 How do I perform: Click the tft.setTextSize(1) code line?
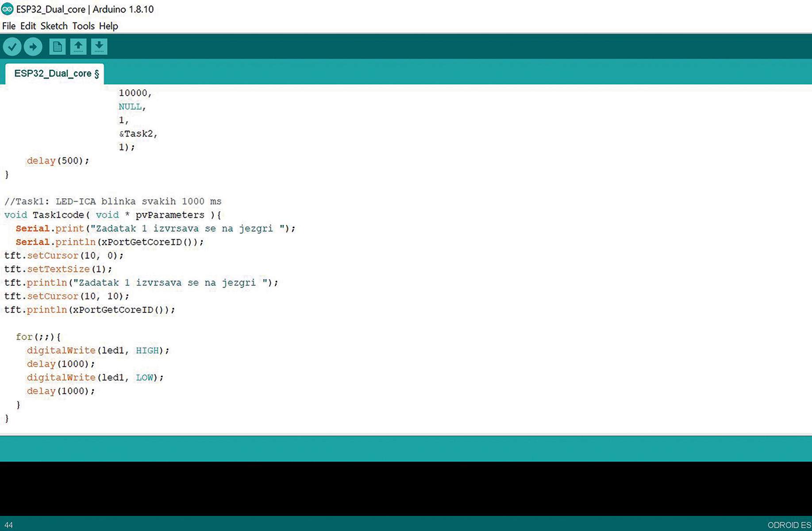[x=58, y=269]
